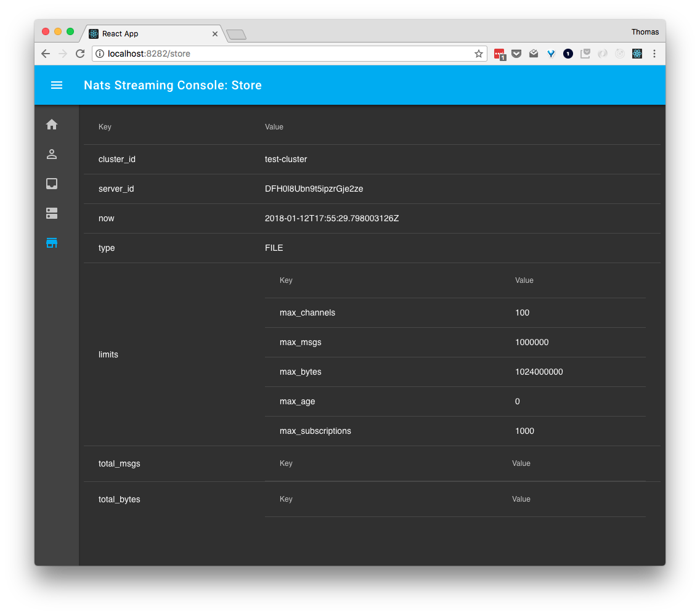Open Chrome three-dot menu
This screenshot has height=615, width=700.
tap(654, 54)
